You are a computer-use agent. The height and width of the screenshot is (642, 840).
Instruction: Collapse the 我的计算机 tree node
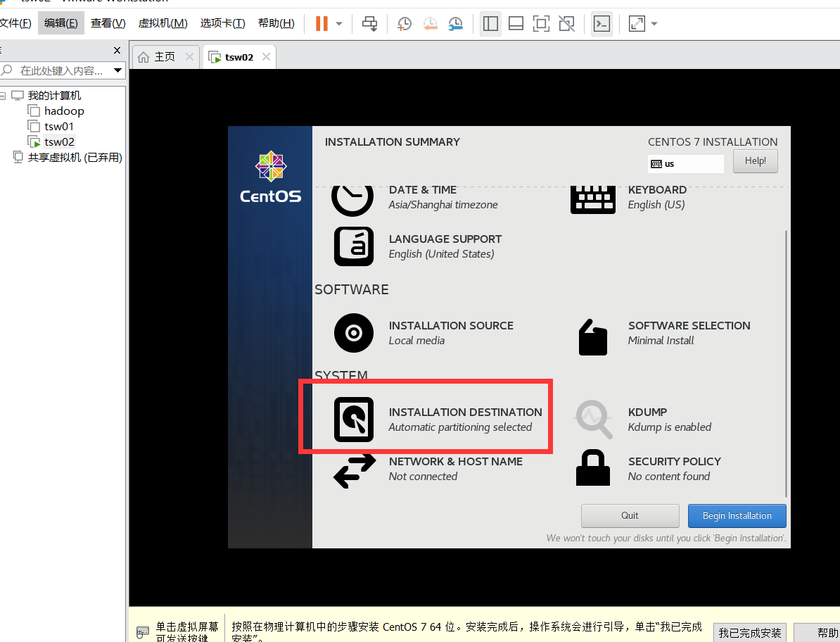tap(3, 96)
